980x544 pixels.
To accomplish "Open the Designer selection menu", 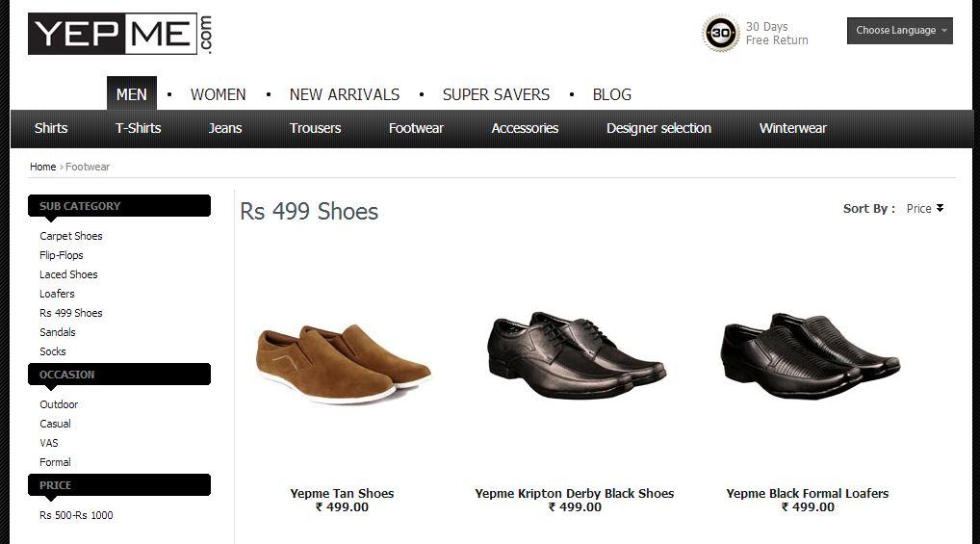I will pyautogui.click(x=658, y=128).
